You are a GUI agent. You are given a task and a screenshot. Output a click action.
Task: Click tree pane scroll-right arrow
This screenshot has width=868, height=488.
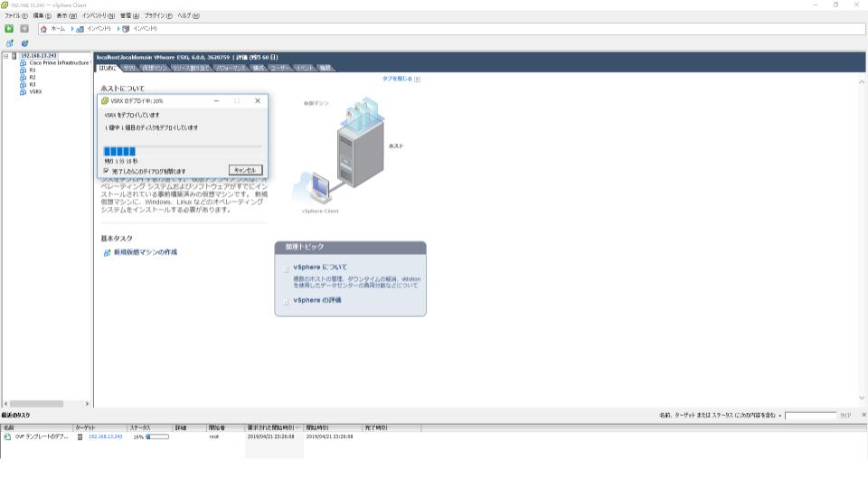pos(87,404)
